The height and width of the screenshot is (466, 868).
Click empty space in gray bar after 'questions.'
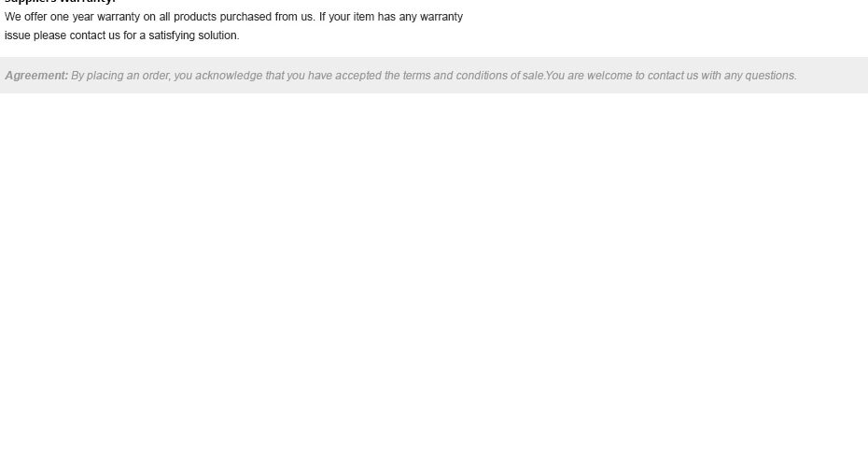click(832, 76)
